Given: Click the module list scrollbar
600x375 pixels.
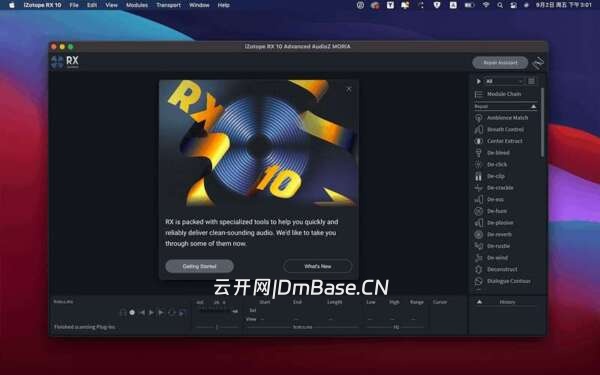Looking at the screenshot, I should click(x=542, y=122).
